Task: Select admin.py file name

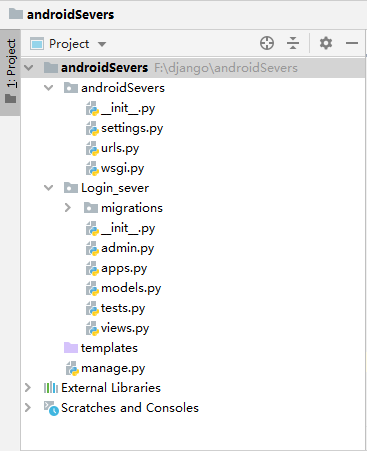Action: click(x=127, y=248)
